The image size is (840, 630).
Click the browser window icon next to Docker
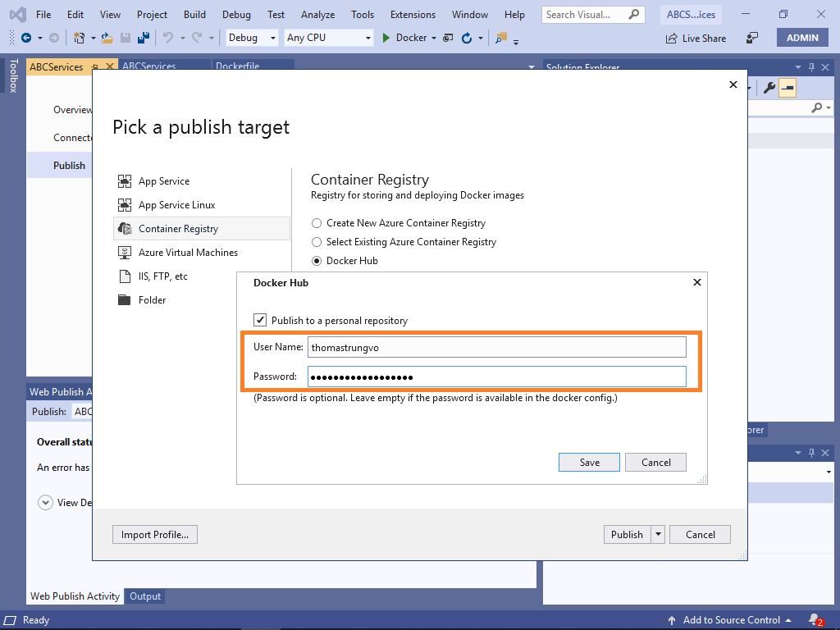pos(448,38)
